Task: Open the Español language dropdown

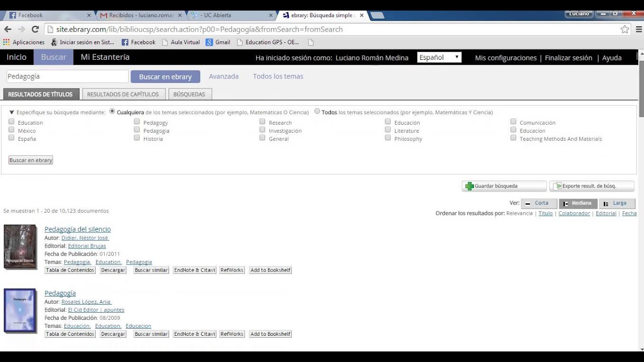Action: point(439,57)
